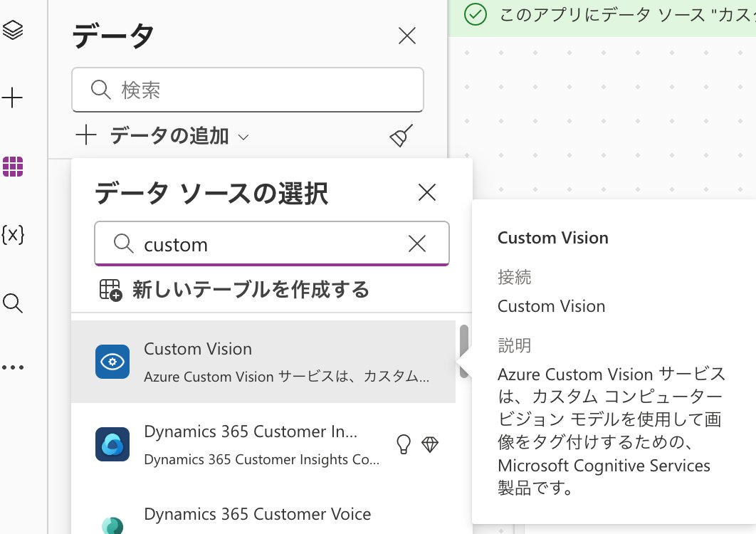Click the magnifier icon in 検索 field

(101, 90)
